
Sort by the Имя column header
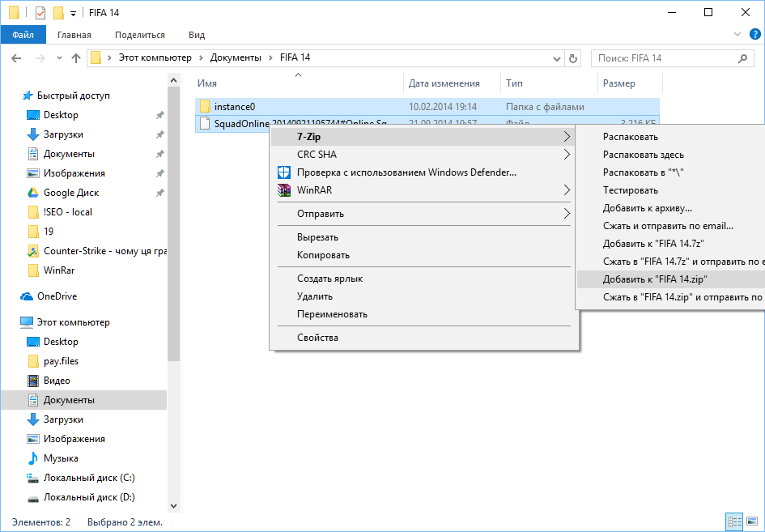coord(299,83)
